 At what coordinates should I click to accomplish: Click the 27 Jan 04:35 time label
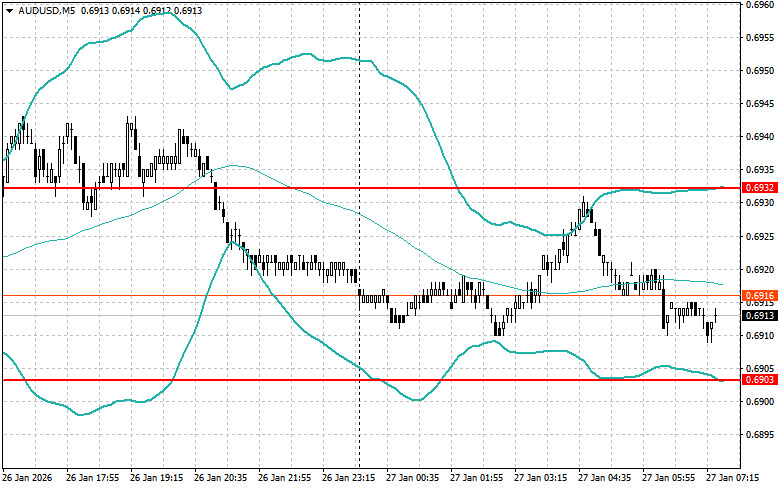(605, 478)
